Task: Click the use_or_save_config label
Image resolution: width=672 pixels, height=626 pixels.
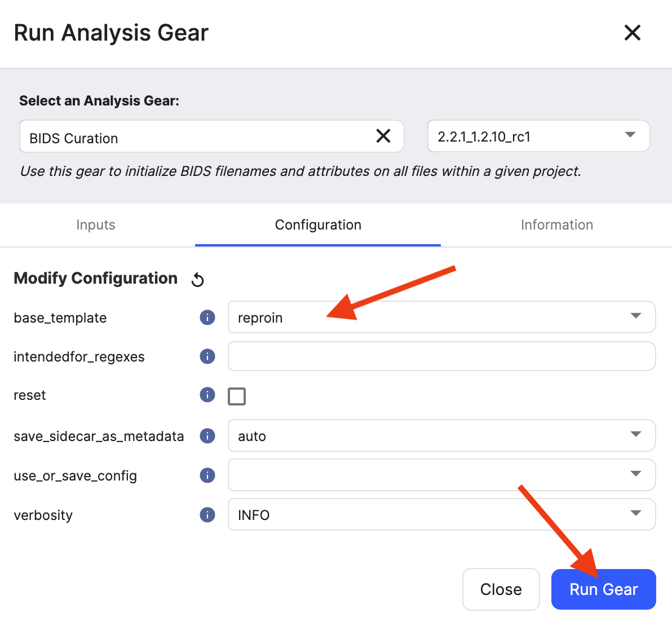Action: point(75,475)
